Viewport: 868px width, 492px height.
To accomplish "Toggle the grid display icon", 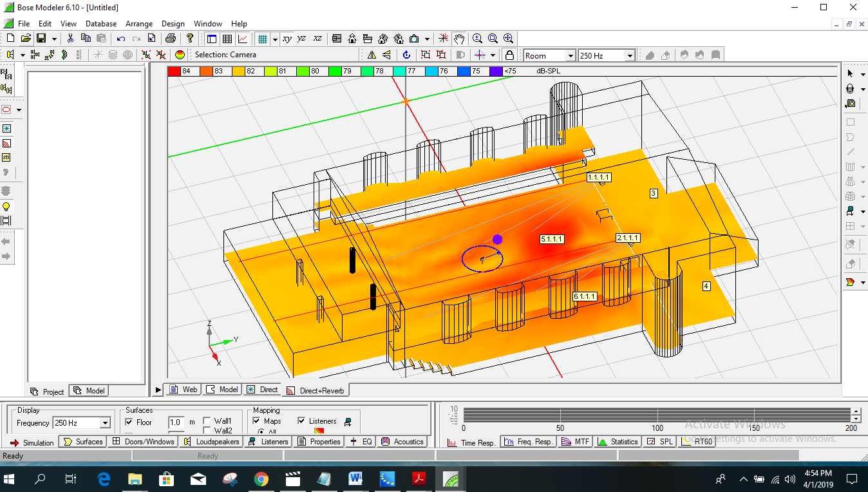I will 262,39.
